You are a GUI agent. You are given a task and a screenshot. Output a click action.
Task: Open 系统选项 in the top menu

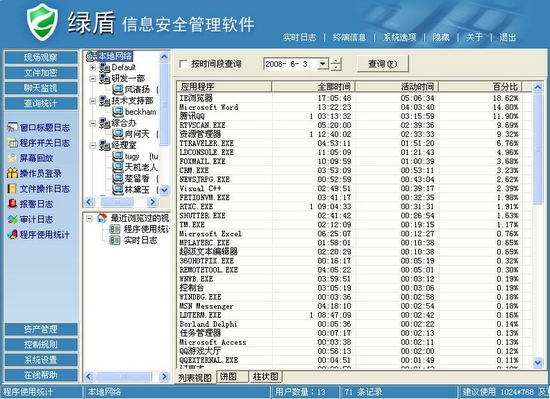tap(400, 37)
